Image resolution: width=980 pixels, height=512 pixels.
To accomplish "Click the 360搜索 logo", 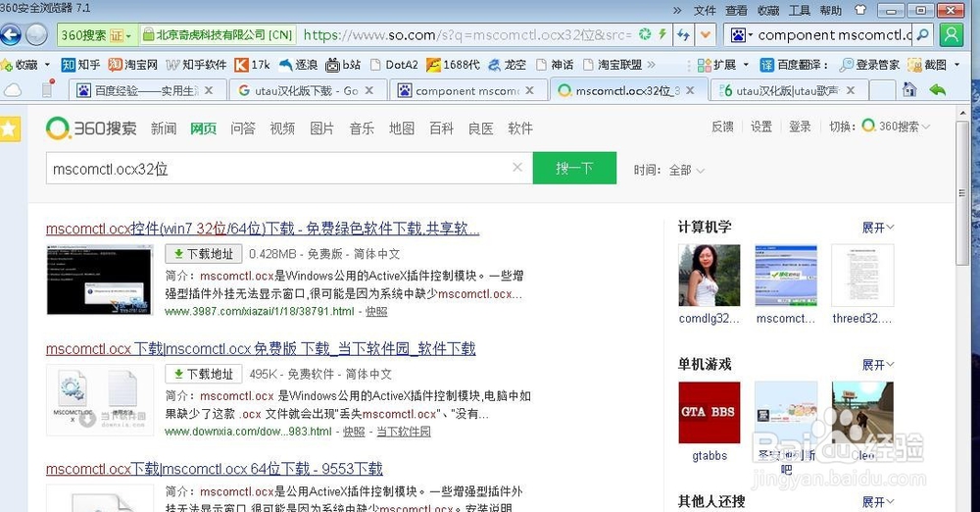I will pyautogui.click(x=91, y=128).
